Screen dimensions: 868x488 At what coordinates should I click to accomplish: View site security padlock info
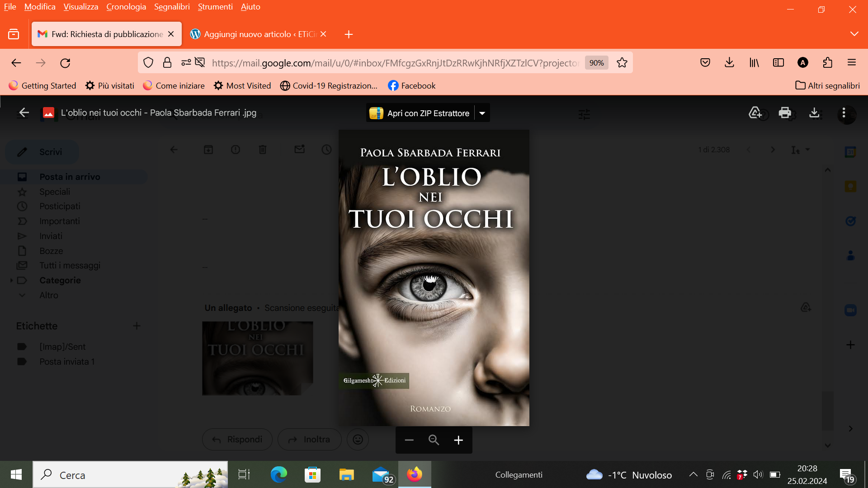click(167, 63)
